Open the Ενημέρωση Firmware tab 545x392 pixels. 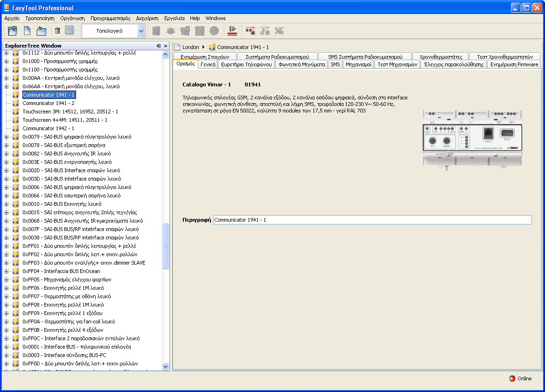(x=514, y=64)
